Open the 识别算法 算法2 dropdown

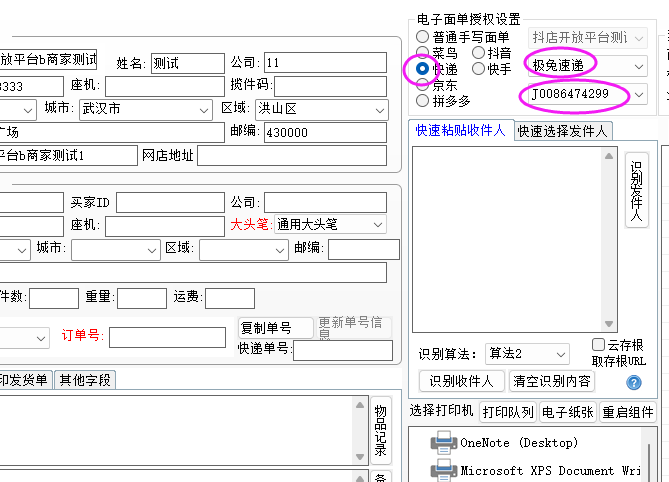(x=561, y=354)
